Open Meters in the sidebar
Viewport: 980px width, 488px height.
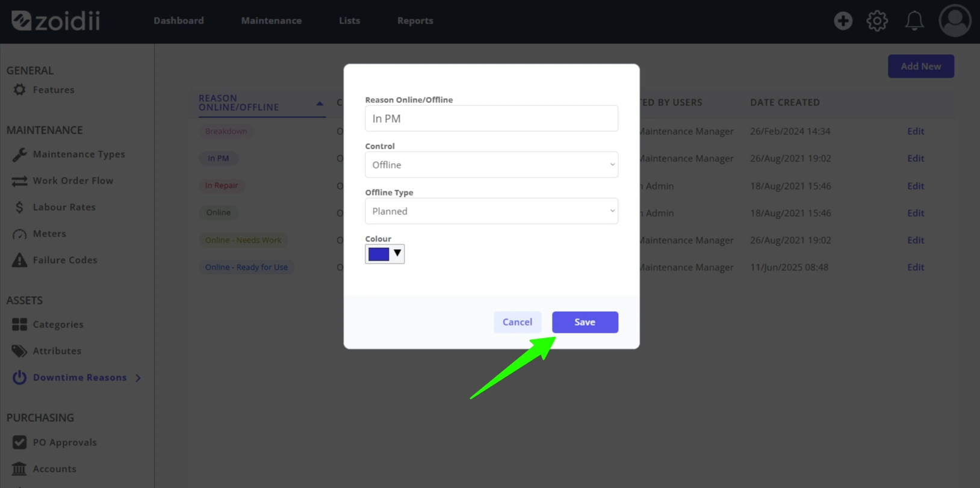click(49, 233)
